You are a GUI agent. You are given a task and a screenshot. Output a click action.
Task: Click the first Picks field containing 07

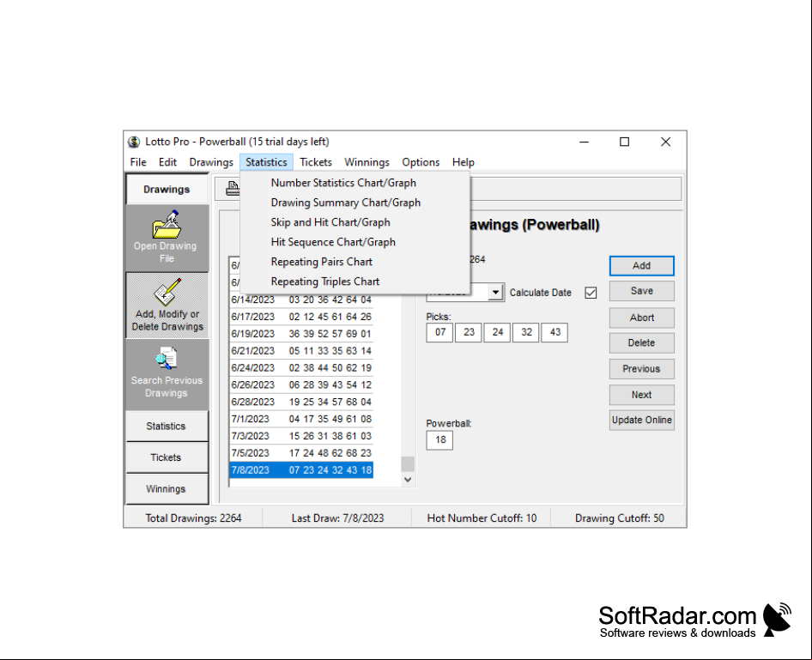[x=440, y=332]
